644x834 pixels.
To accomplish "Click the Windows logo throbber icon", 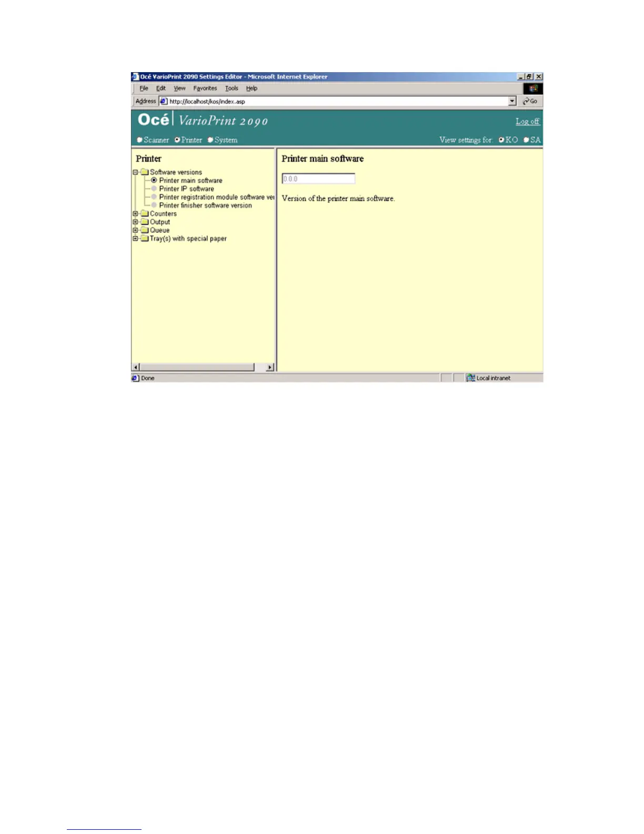I will coord(533,88).
